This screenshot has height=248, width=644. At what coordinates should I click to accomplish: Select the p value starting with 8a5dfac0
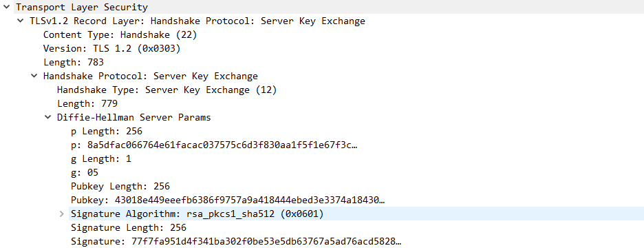click(214, 145)
